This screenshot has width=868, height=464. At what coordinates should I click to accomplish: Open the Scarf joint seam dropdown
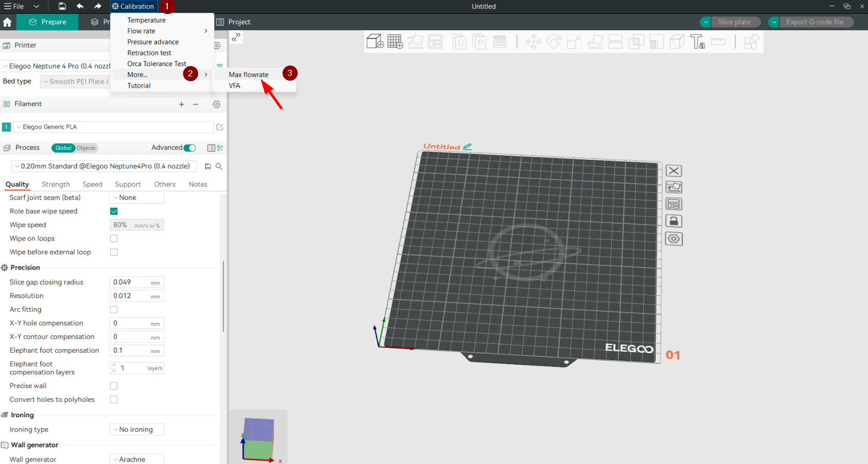pos(137,197)
